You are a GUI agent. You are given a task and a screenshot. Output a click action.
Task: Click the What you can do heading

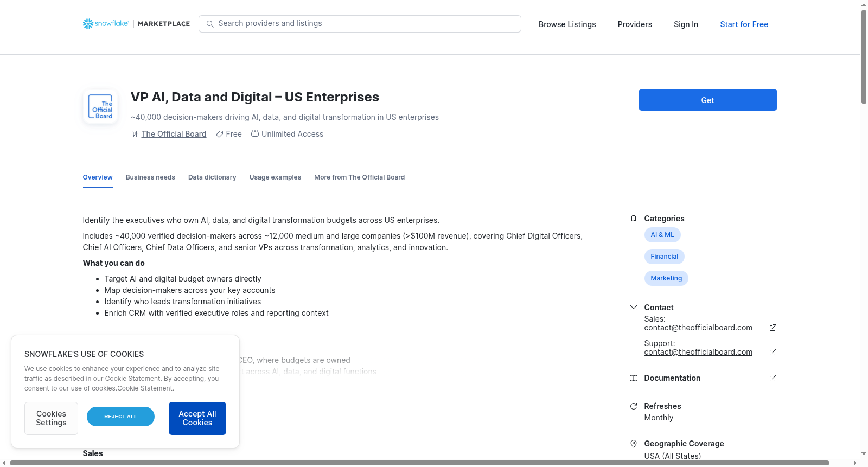tap(114, 263)
